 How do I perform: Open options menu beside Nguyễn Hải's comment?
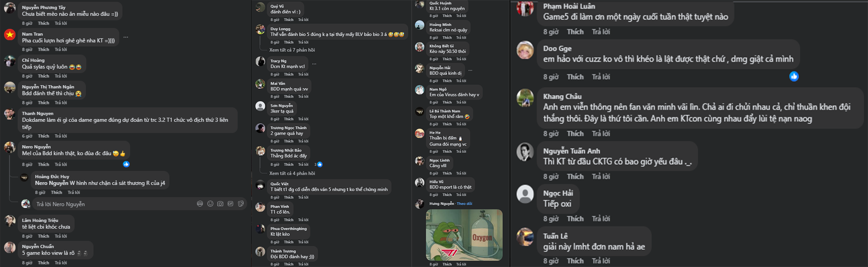[x=470, y=70]
